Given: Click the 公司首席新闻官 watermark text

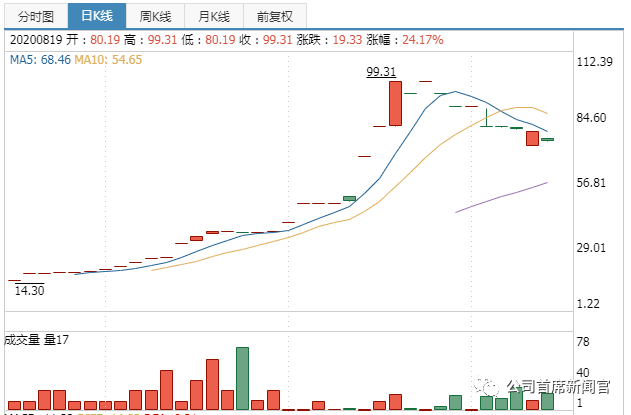Looking at the screenshot, I should [x=559, y=387].
